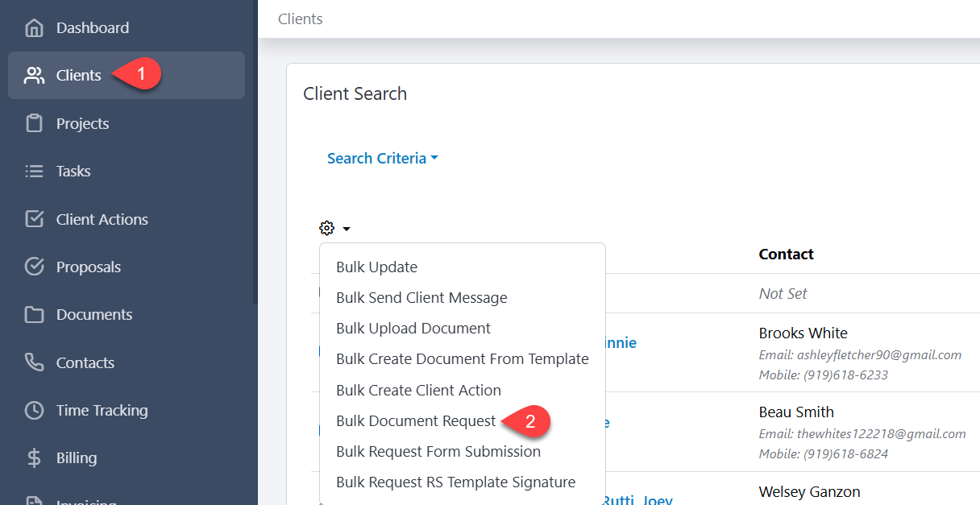Image resolution: width=980 pixels, height=505 pixels.
Task: Open Bulk Request Form Submission
Action: (438, 452)
